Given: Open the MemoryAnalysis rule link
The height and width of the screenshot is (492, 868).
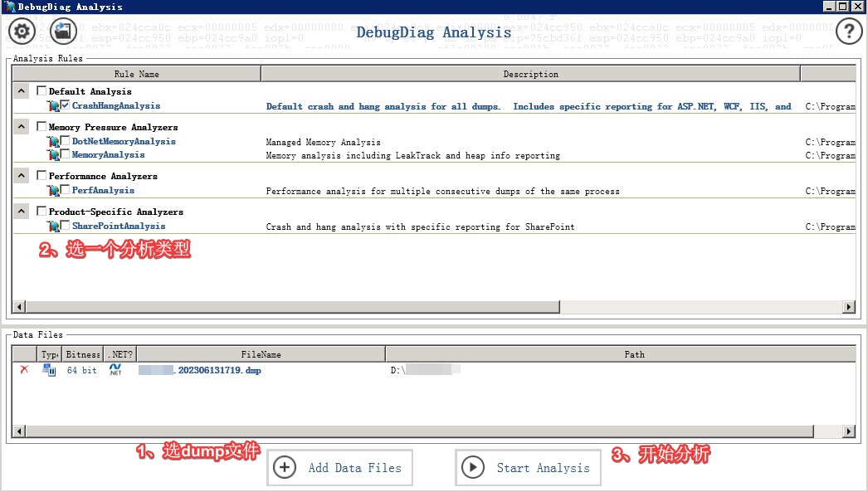Looking at the screenshot, I should [x=109, y=155].
